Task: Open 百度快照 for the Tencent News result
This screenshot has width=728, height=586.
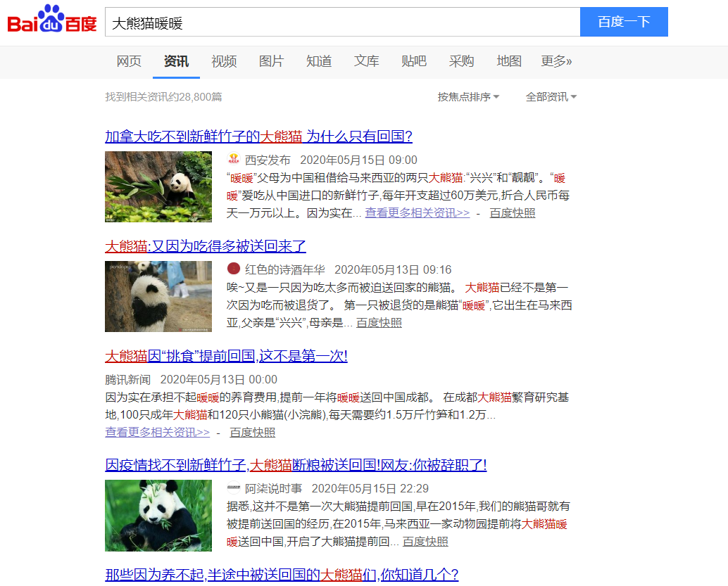Action: coord(252,432)
